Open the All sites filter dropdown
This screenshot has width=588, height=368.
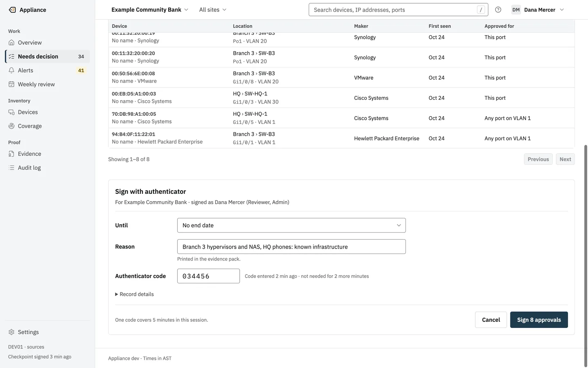pyautogui.click(x=213, y=10)
